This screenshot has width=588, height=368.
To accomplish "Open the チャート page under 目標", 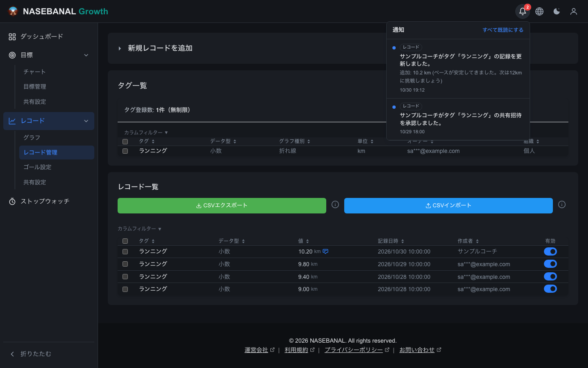I will point(57,72).
